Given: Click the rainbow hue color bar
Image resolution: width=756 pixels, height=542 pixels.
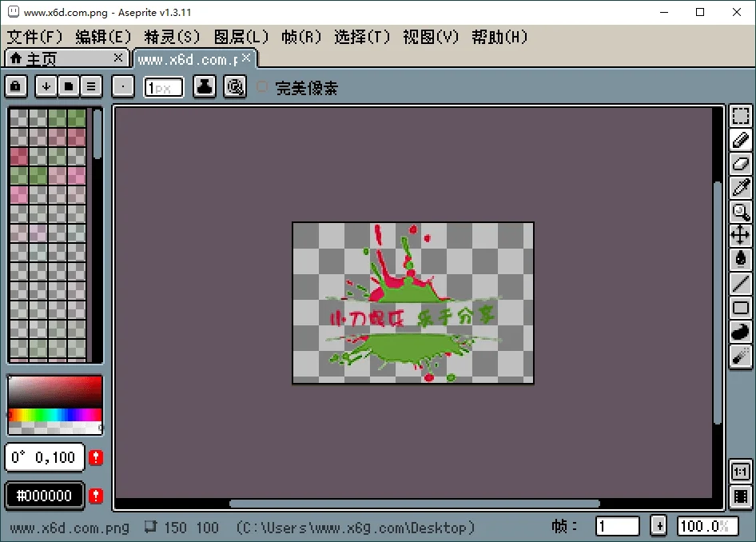Looking at the screenshot, I should tap(54, 416).
